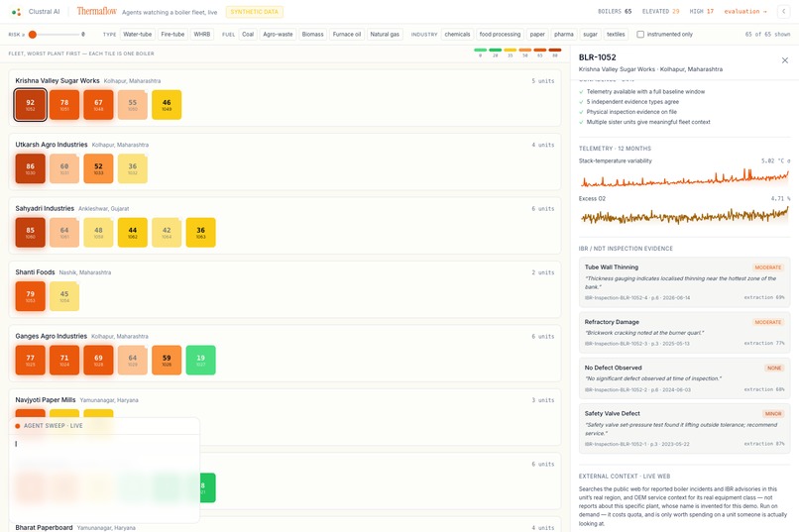Click the Navjyoti Paper Mills plant name
799x532 pixels.
pyautogui.click(x=46, y=400)
